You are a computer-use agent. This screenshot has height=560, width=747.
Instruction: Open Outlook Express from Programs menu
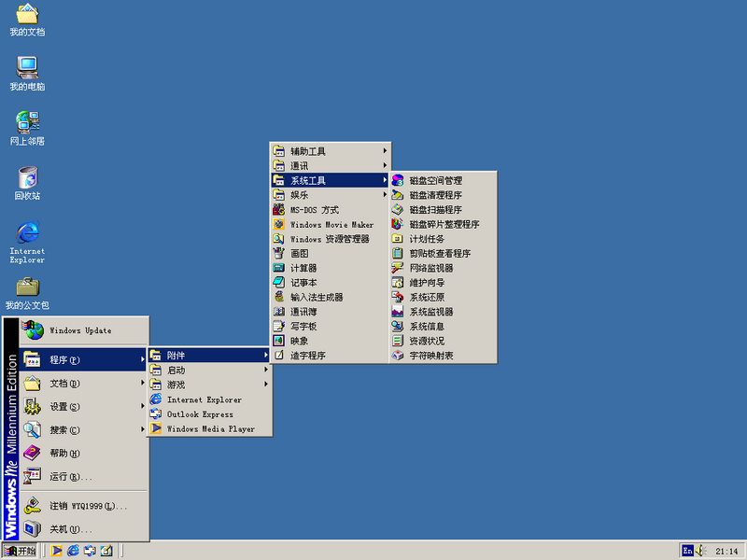(209, 414)
